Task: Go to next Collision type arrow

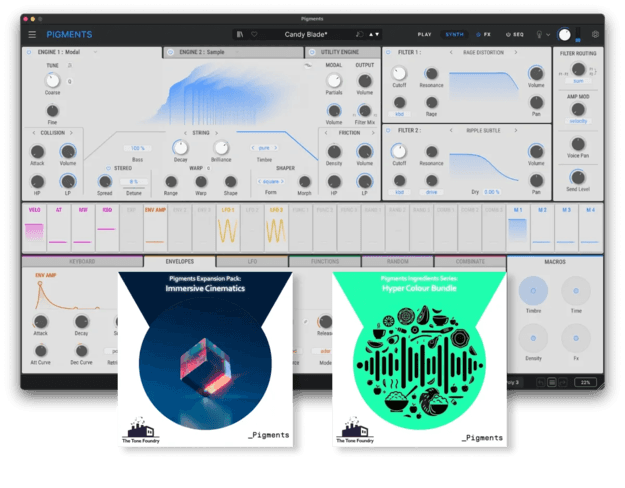Action: 71,133
